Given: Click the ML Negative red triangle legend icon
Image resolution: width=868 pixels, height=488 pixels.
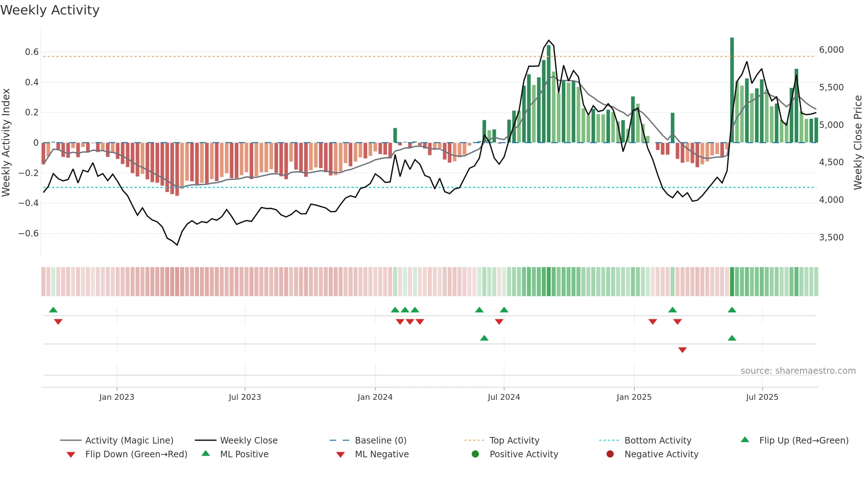Looking at the screenshot, I should [x=340, y=455].
